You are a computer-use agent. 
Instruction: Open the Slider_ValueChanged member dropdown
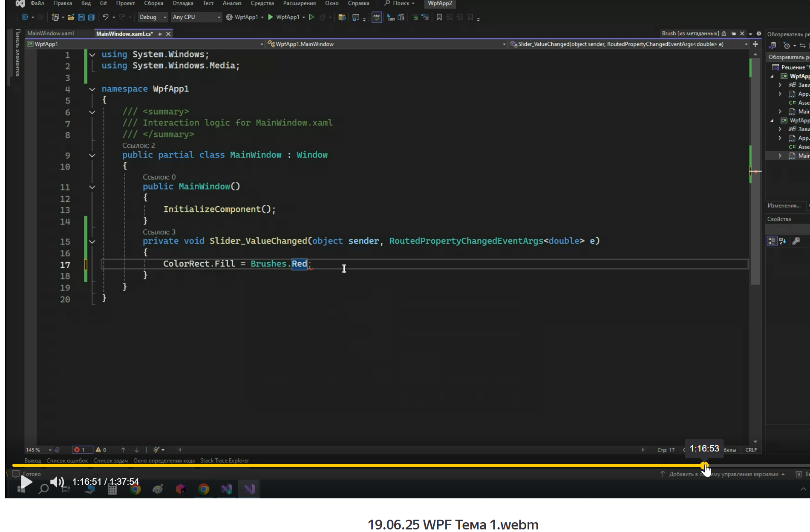[628, 44]
